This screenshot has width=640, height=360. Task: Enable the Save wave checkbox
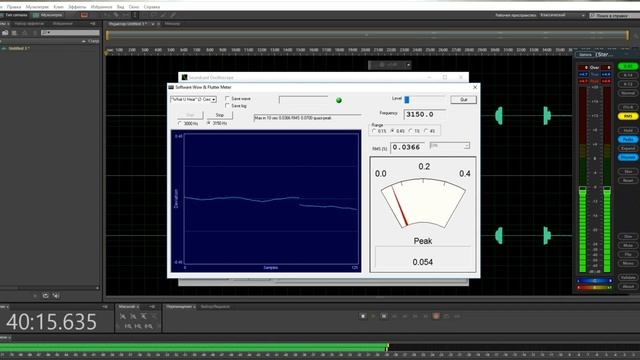click(228, 99)
